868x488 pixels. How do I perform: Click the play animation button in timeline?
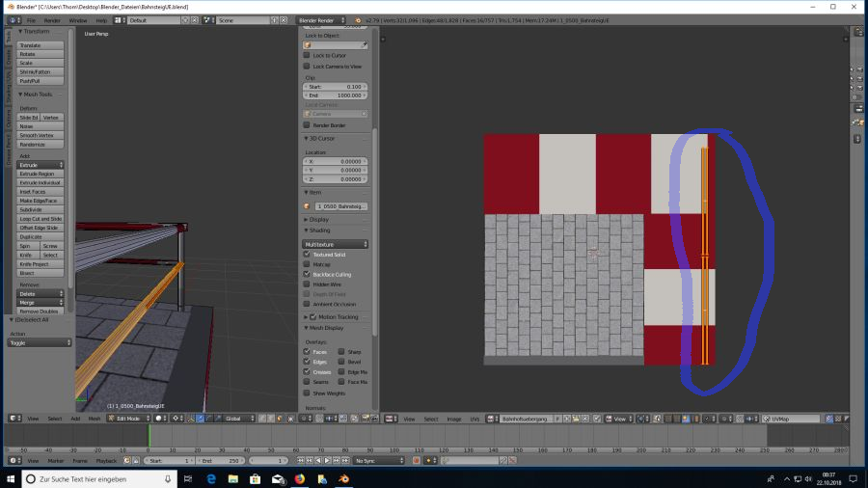[329, 461]
